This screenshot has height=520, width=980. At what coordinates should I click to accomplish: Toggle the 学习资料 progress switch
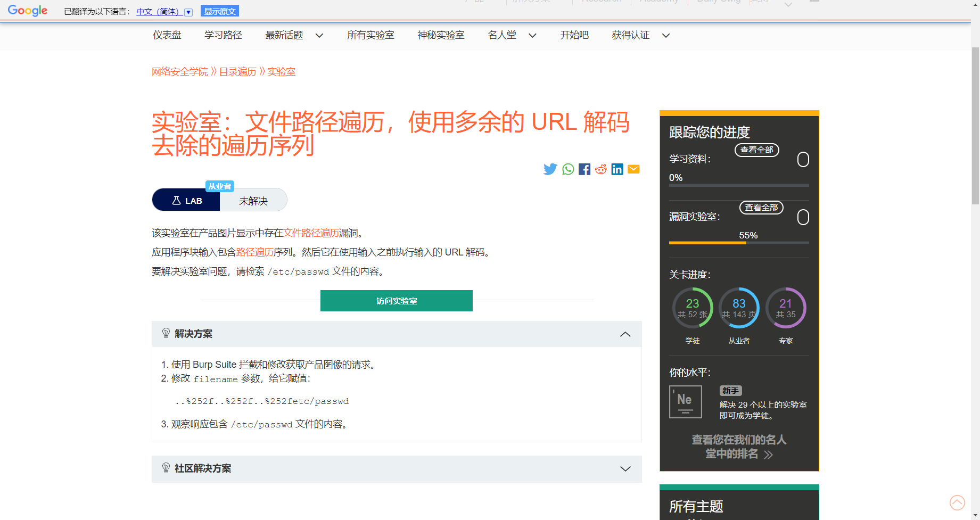803,160
